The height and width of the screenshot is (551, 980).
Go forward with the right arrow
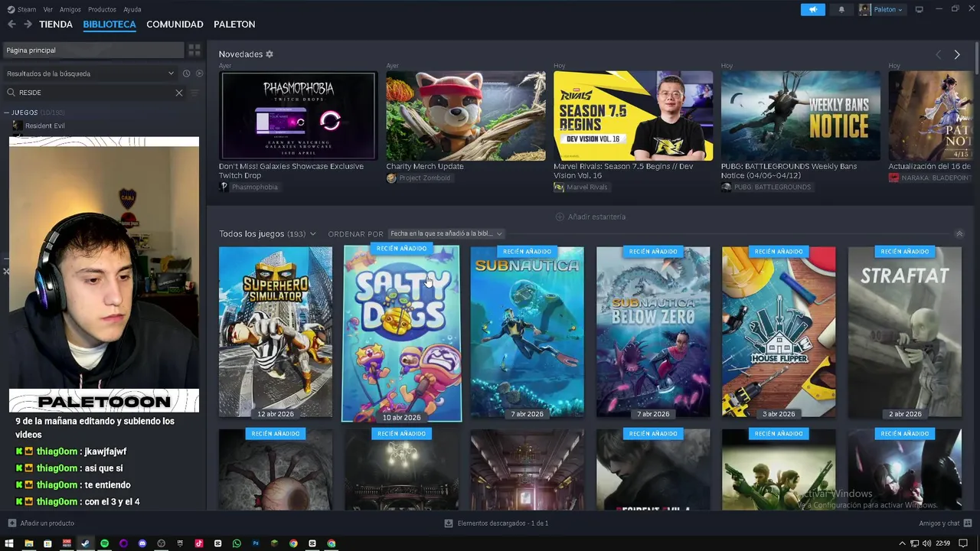click(x=28, y=24)
